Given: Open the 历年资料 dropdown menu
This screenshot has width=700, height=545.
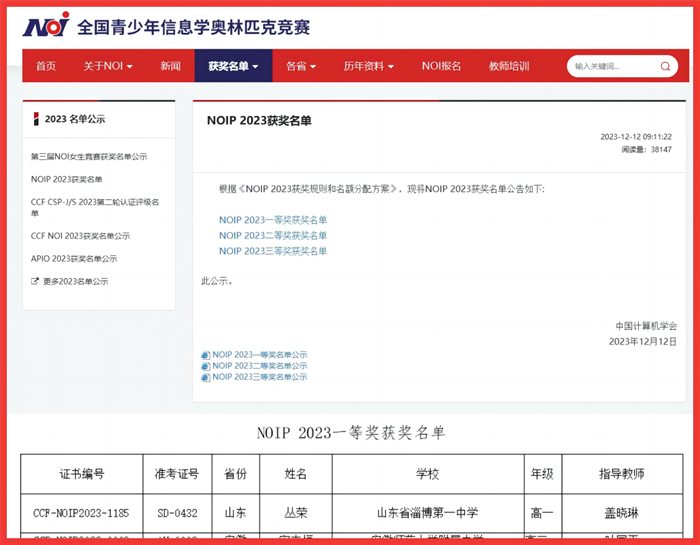Looking at the screenshot, I should (369, 66).
